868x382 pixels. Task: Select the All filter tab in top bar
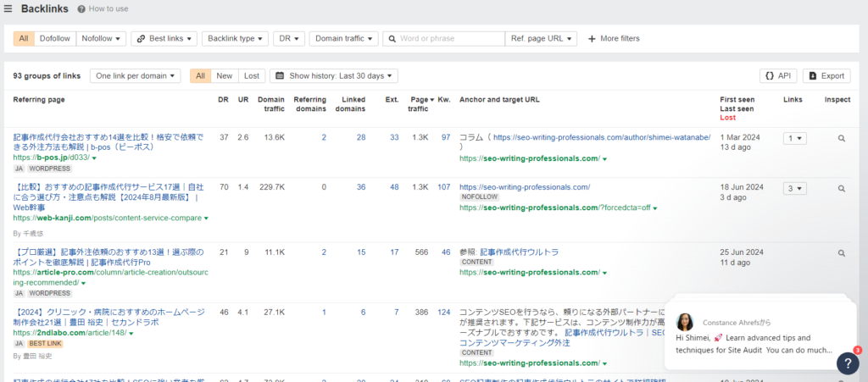24,38
